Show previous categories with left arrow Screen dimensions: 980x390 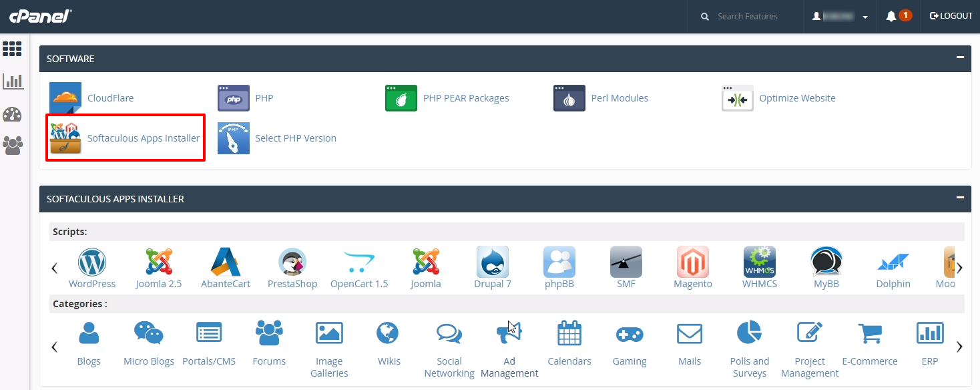click(x=55, y=347)
